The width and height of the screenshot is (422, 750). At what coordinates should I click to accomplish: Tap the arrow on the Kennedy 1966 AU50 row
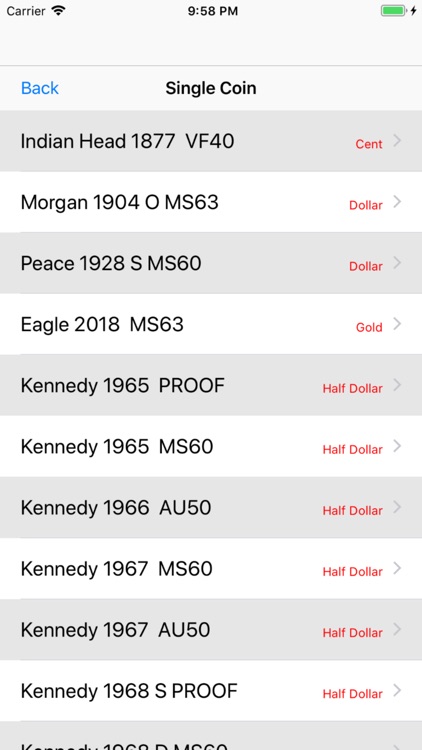[x=397, y=507]
